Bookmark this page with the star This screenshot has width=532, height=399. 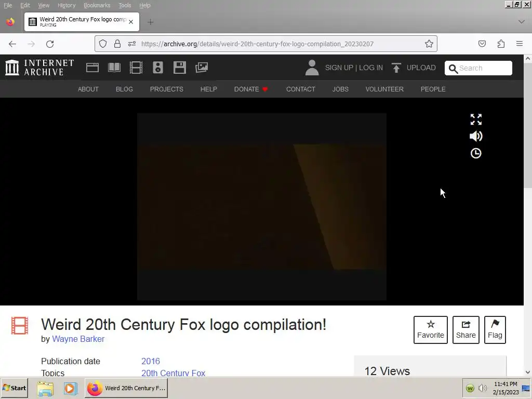point(429,44)
